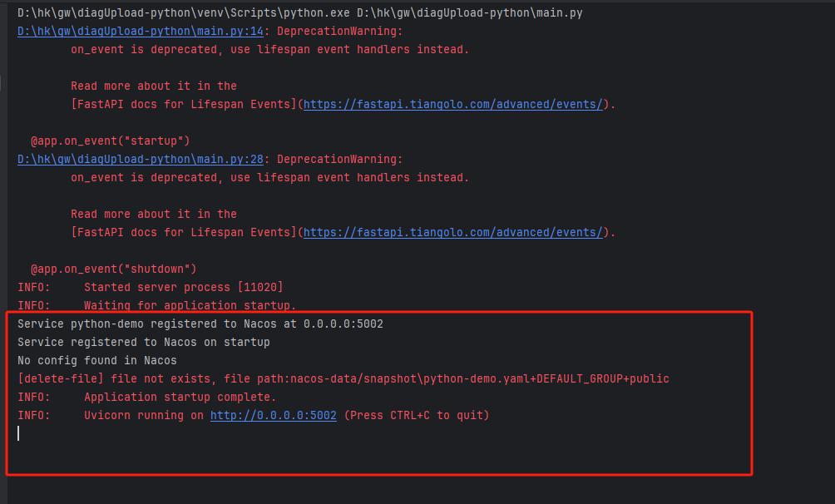The width and height of the screenshot is (835, 504).
Task: Open the second FastAPI Lifespan Events docs link
Action: [x=453, y=232]
